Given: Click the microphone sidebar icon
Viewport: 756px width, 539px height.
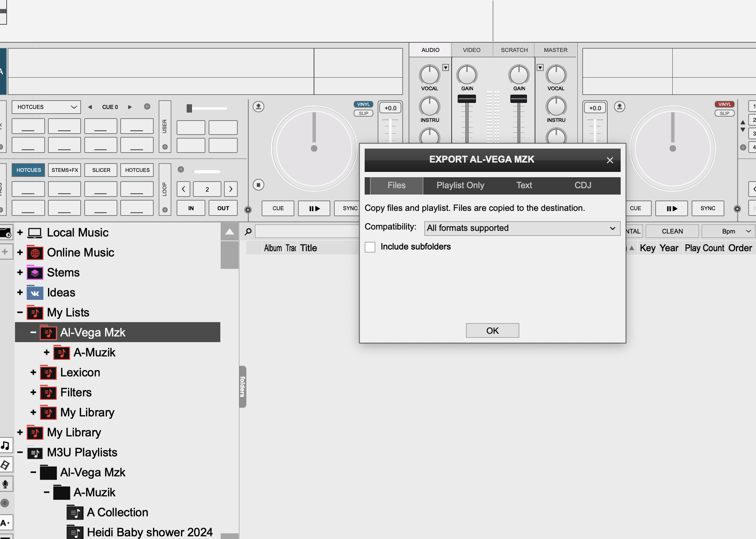Looking at the screenshot, I should (x=5, y=484).
